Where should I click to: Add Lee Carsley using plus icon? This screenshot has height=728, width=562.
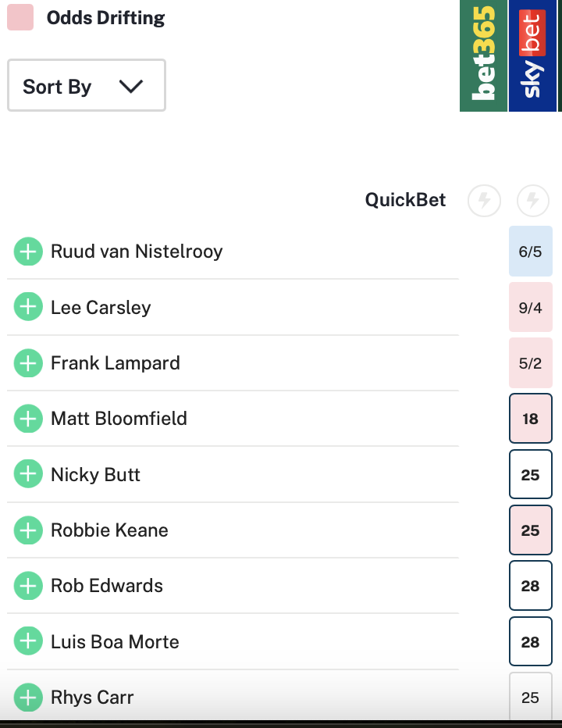(28, 307)
